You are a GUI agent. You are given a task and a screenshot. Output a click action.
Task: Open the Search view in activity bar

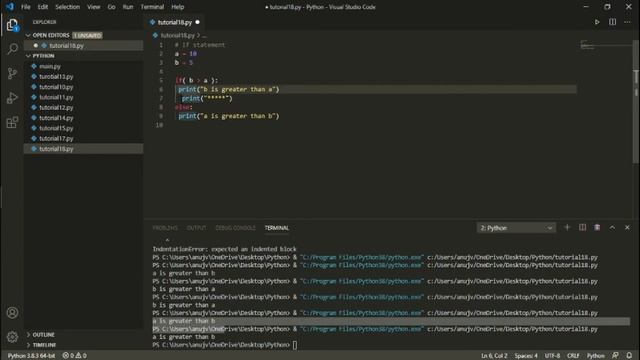(12, 49)
